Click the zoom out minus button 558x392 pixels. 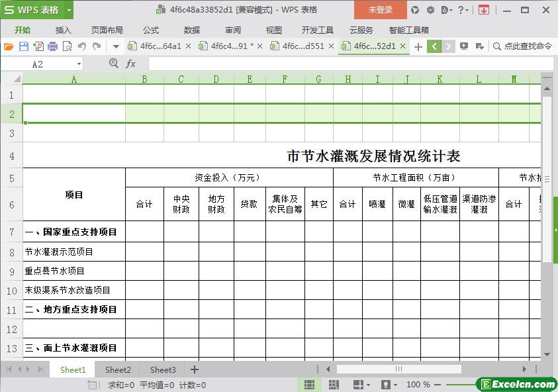[438, 385]
